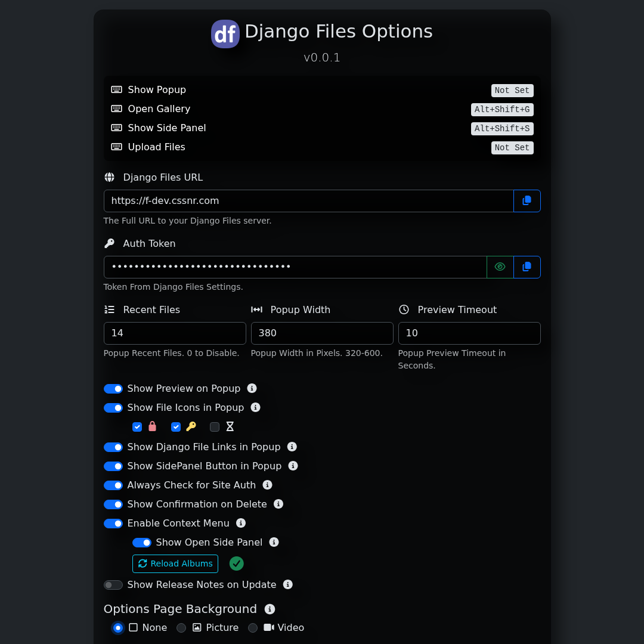Image resolution: width=644 pixels, height=644 pixels.
Task: Uncheck the lock icon checkbox
Action: click(x=137, y=427)
